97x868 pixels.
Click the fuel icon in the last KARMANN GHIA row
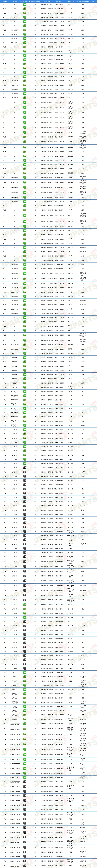click(x=25, y=426)
